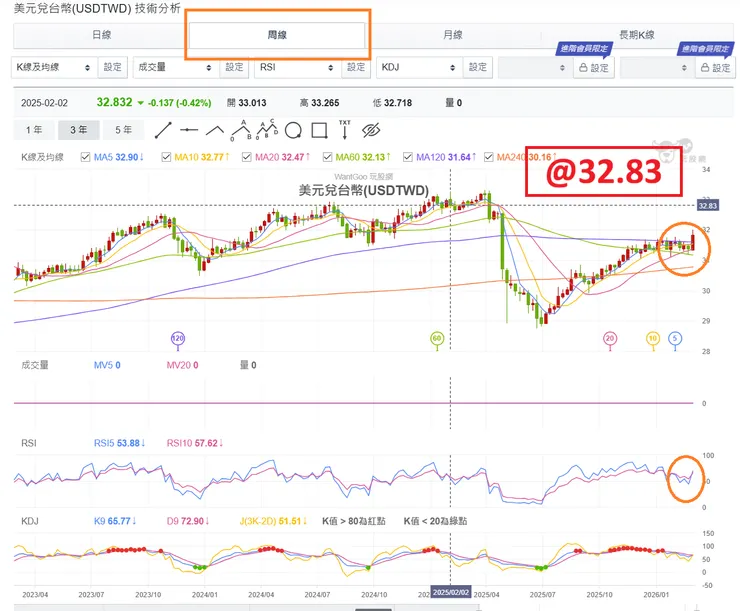Click the second 進階會員限定 badge
The height and width of the screenshot is (611, 740).
[706, 49]
